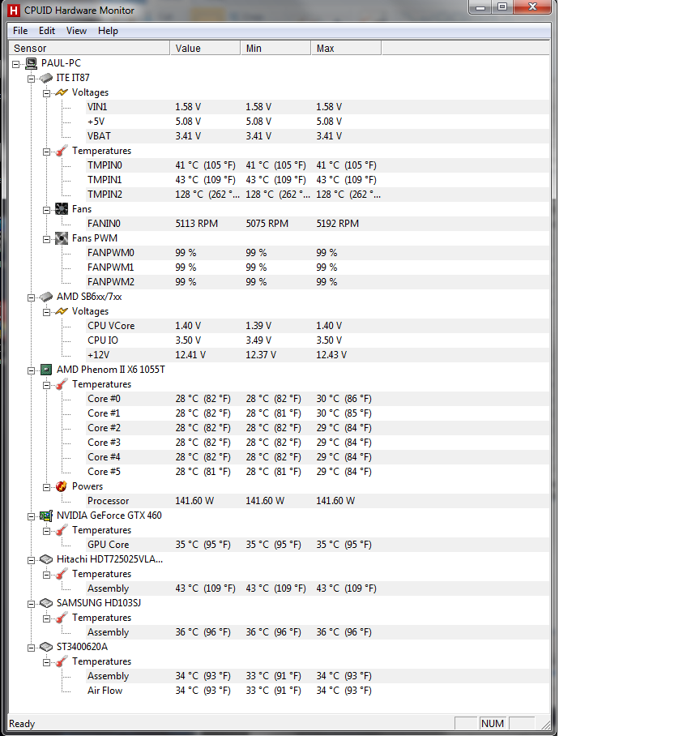The width and height of the screenshot is (700, 736).
Task: Select the CPU VCore row
Action: [317, 326]
